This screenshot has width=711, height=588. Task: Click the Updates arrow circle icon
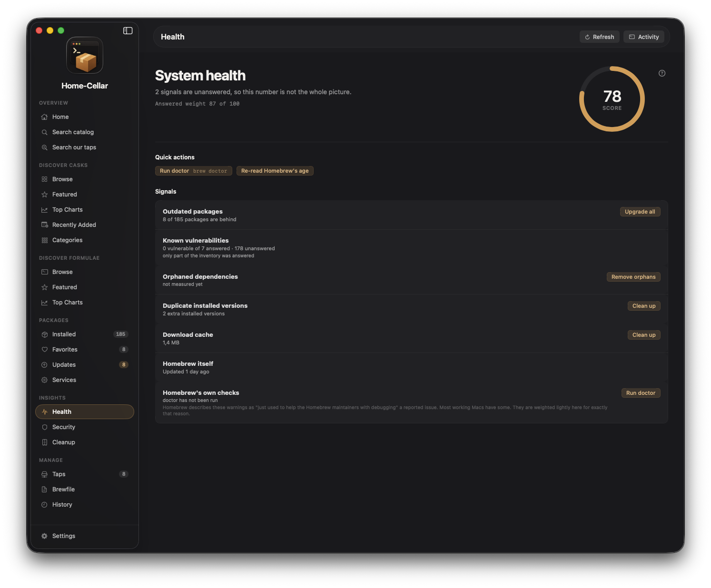click(x=44, y=365)
